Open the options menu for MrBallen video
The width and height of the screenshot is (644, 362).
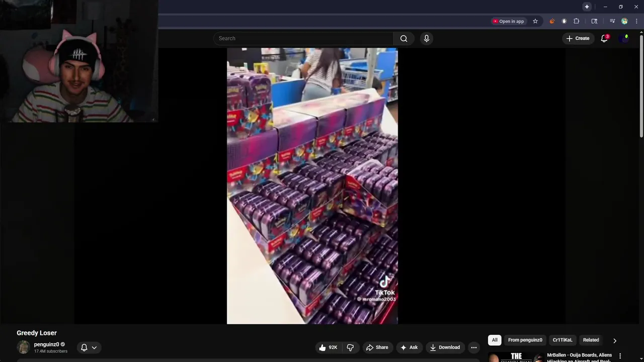click(x=620, y=356)
